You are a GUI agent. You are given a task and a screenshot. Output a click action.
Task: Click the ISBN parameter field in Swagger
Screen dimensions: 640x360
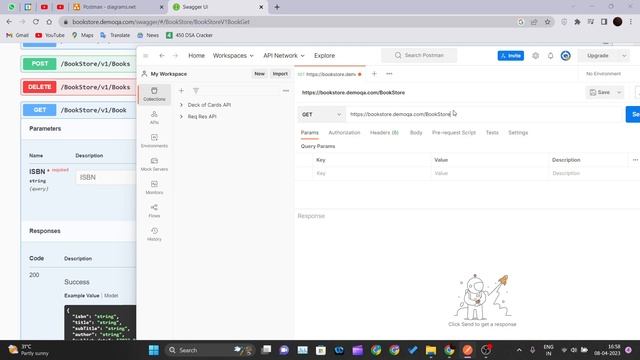pyautogui.click(x=106, y=178)
